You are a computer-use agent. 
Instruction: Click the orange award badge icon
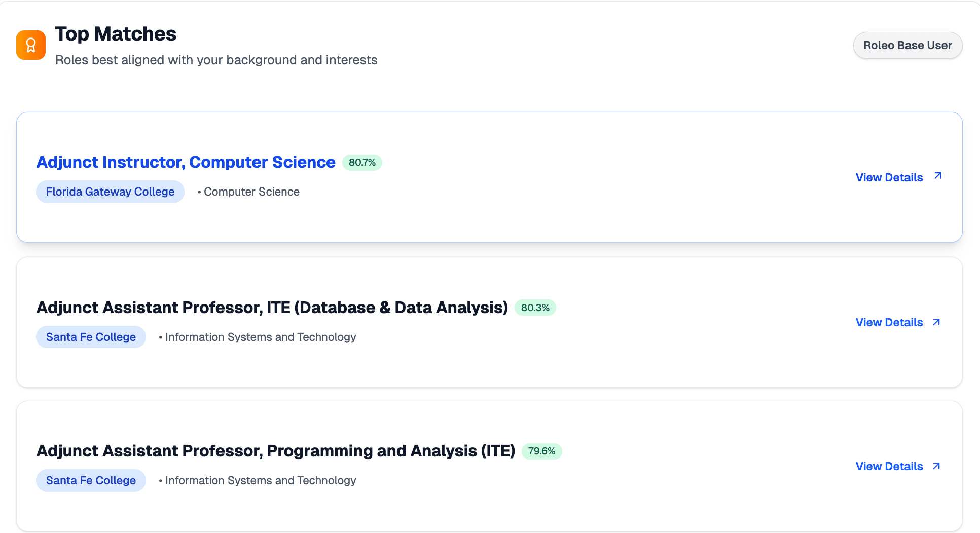click(x=31, y=45)
